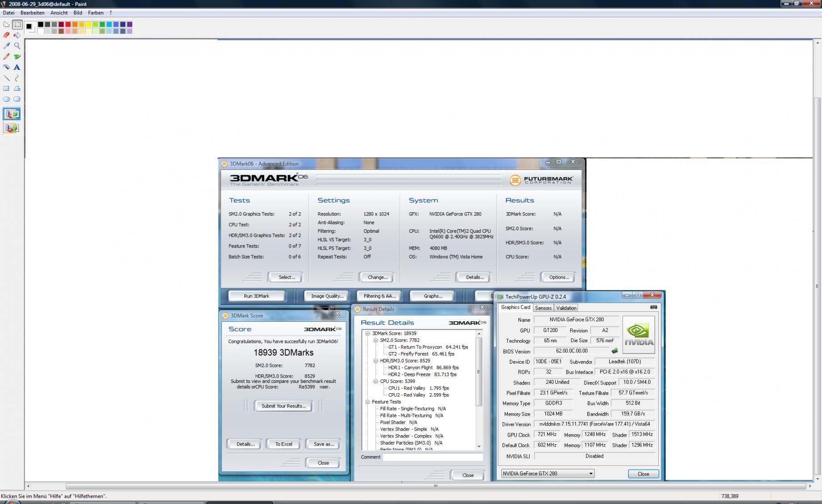Image resolution: width=822 pixels, height=504 pixels.
Task: Collapse the CPU Score tree node
Action: [376, 381]
